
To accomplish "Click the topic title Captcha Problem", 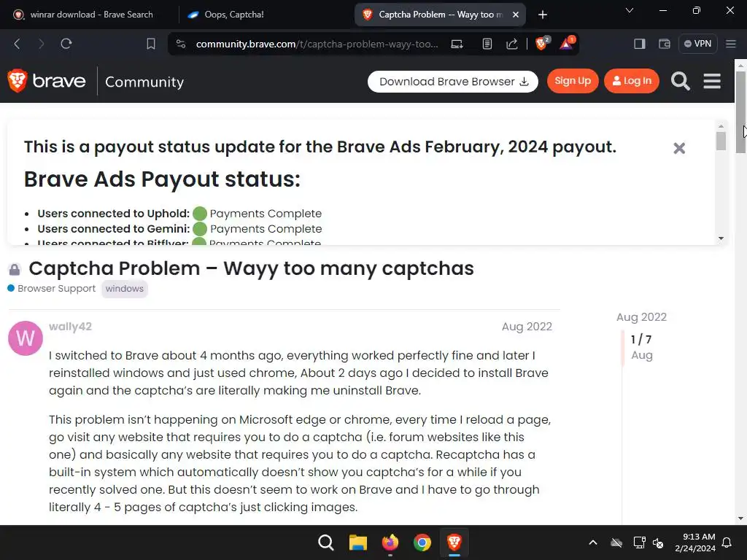I will 251,268.
